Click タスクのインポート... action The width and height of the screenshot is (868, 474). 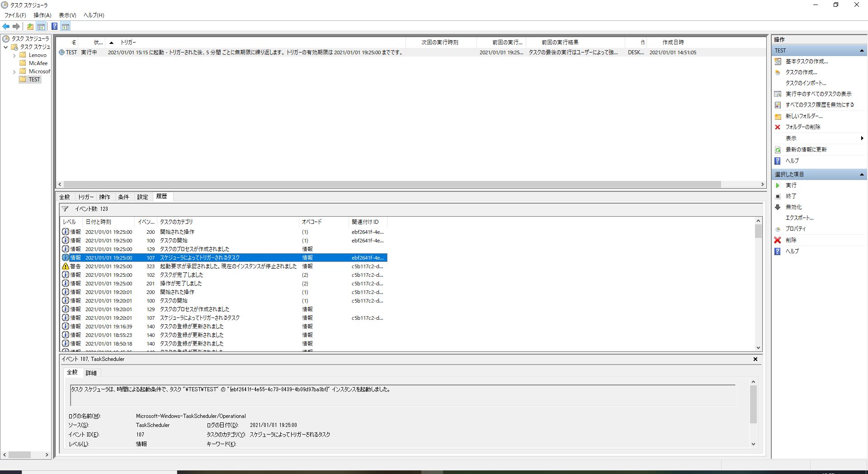806,83
